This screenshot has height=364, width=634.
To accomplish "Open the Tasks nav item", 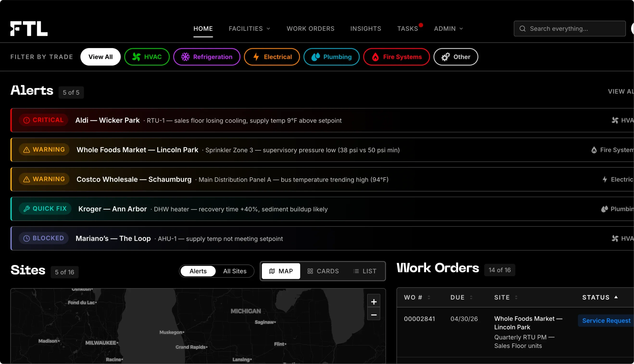I will click(x=408, y=29).
